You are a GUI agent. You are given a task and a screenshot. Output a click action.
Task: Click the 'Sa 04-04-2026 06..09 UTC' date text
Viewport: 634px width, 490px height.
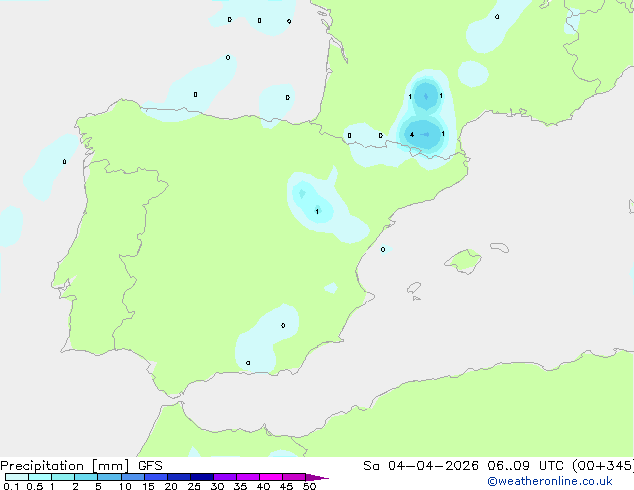coord(465,465)
